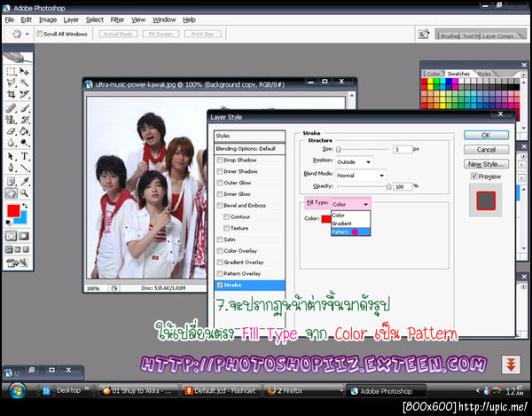The height and width of the screenshot is (416, 532).
Task: Click the New Style button
Action: [486, 164]
